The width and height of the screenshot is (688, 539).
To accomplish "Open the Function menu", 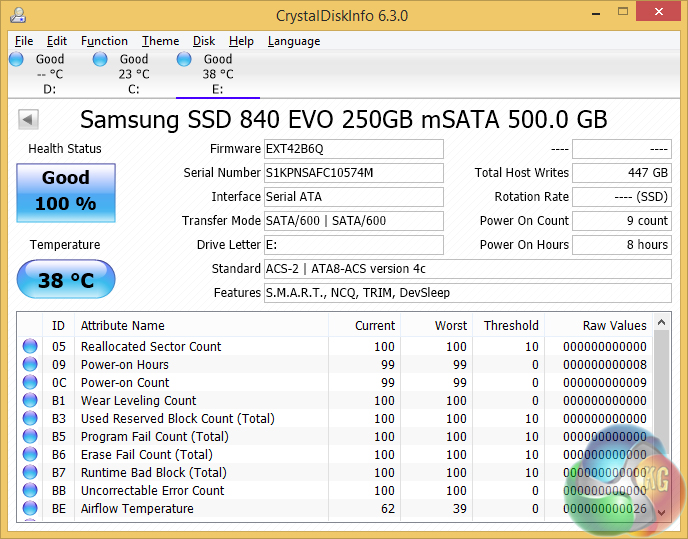I will click(104, 41).
